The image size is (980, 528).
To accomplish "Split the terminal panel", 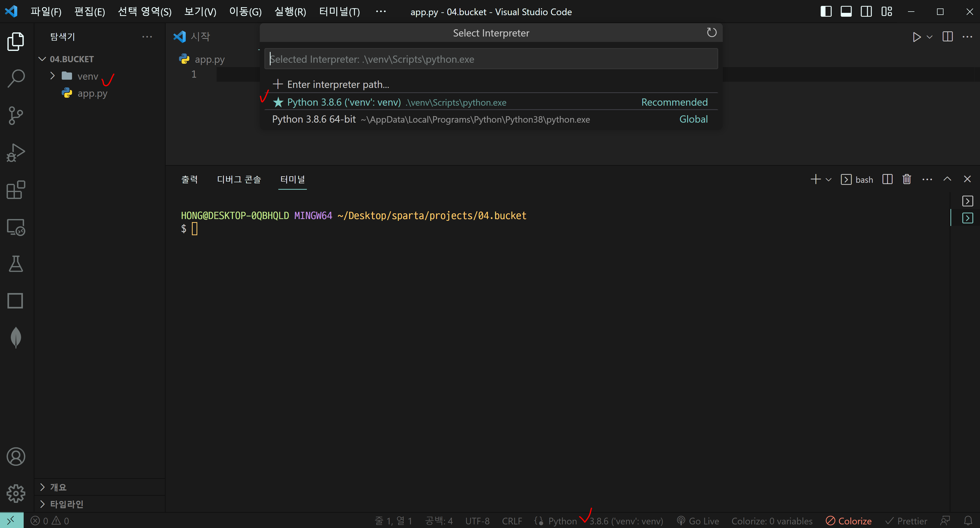I will click(887, 179).
